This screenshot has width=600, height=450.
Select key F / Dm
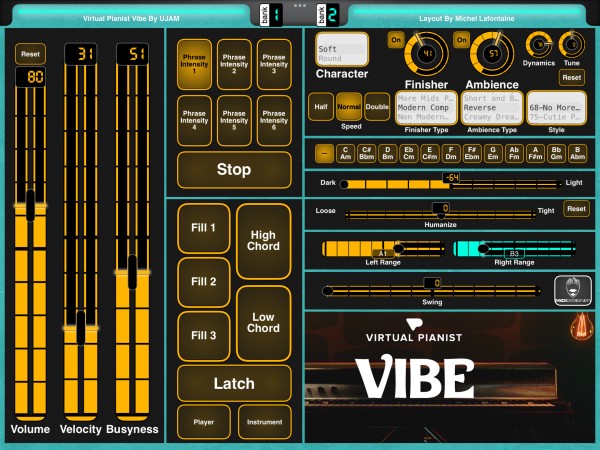point(451,153)
